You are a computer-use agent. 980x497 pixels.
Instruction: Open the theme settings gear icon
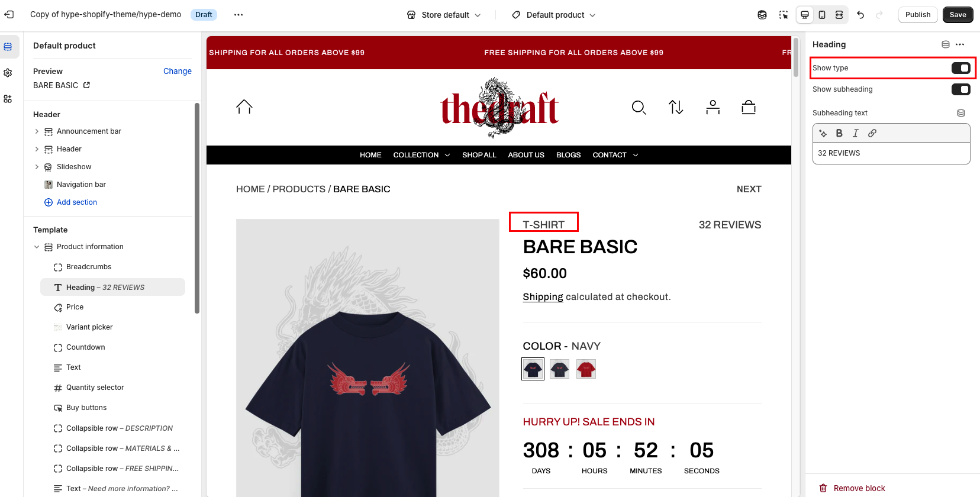click(x=8, y=73)
